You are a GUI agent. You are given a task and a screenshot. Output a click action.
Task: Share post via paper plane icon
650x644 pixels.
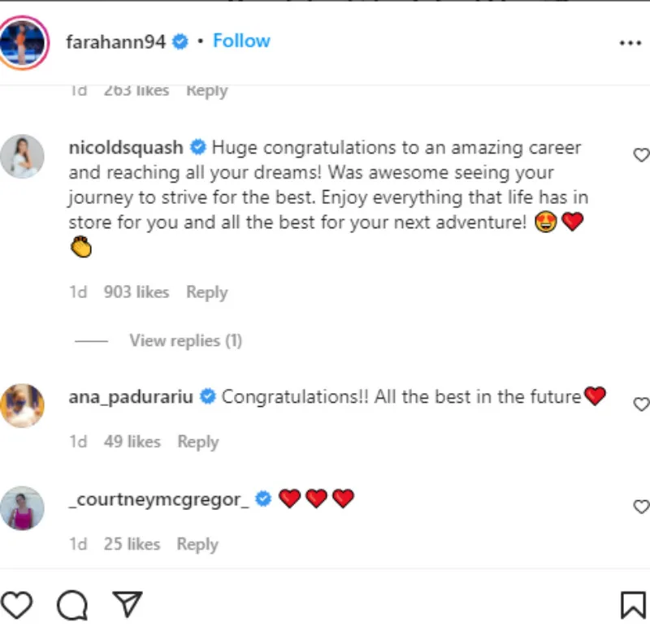point(128,604)
